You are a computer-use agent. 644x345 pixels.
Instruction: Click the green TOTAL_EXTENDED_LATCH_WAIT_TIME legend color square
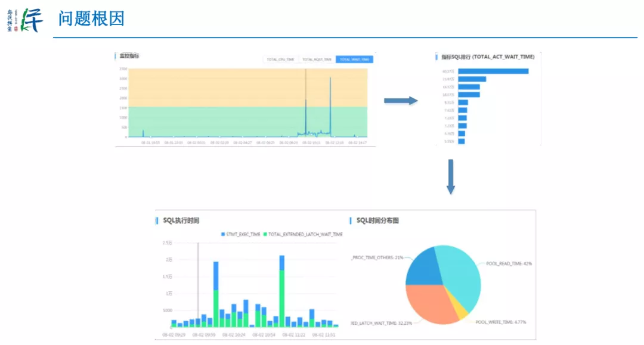[265, 234]
